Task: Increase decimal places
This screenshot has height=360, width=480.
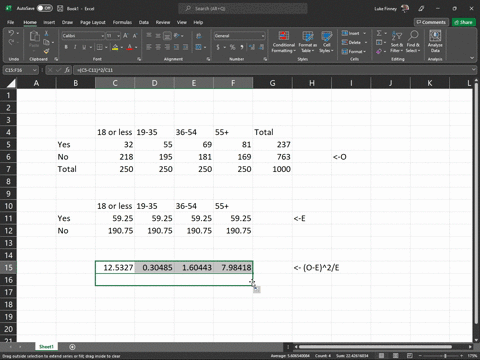Action: point(252,47)
